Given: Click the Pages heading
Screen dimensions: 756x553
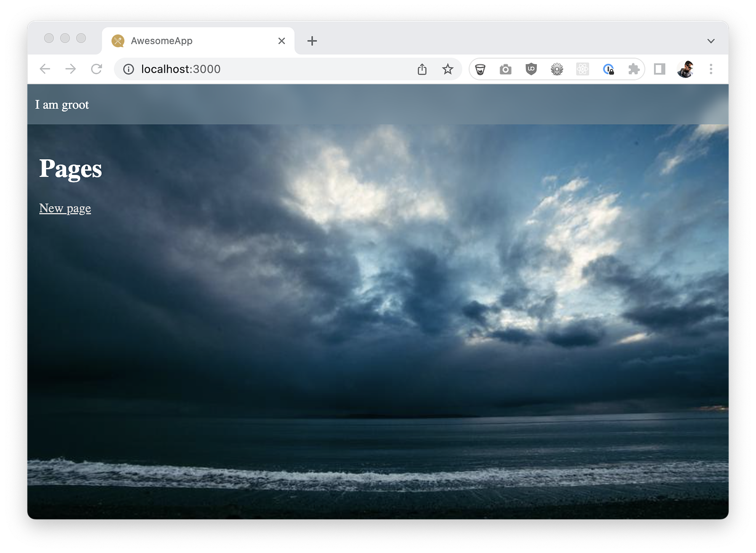Looking at the screenshot, I should pos(70,169).
